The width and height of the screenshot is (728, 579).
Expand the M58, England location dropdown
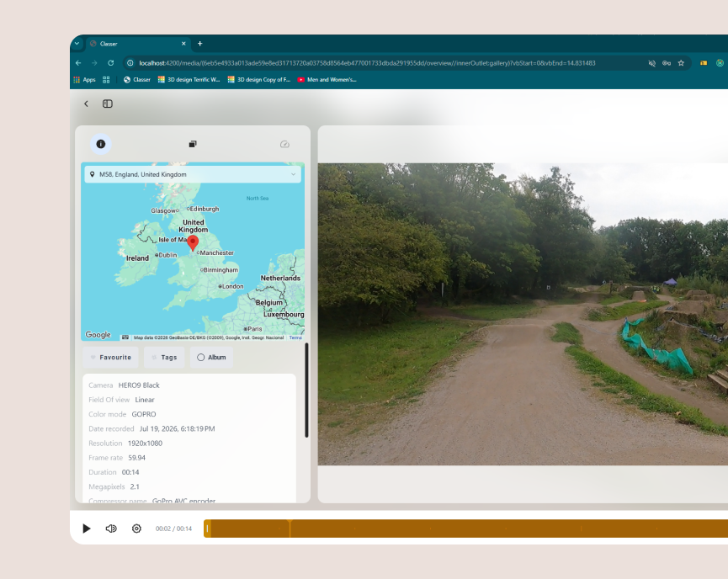tap(193, 174)
